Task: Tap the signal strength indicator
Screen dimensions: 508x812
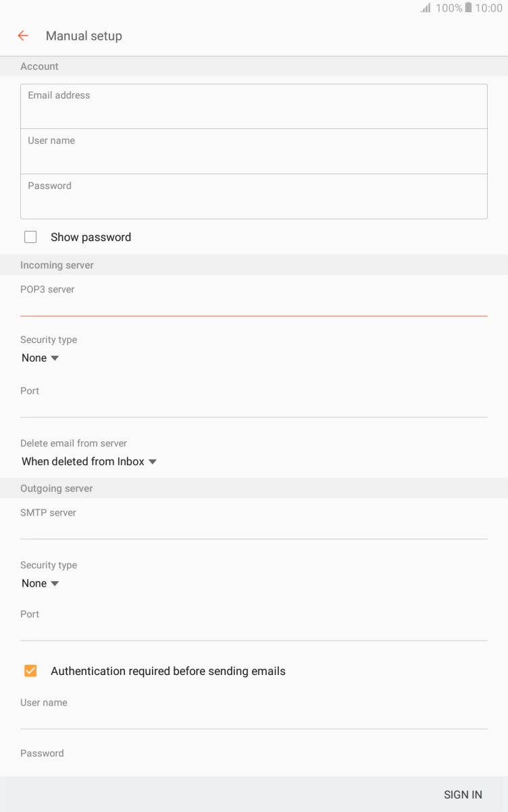Action: 426,8
